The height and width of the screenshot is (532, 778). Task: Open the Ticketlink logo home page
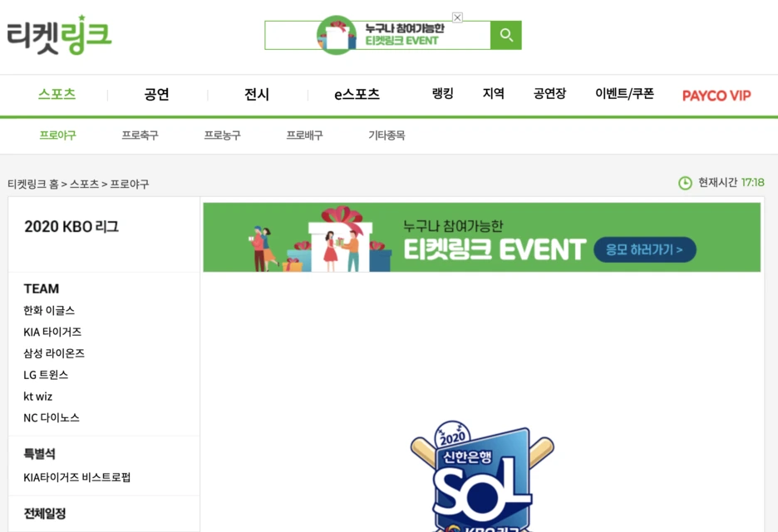(59, 35)
